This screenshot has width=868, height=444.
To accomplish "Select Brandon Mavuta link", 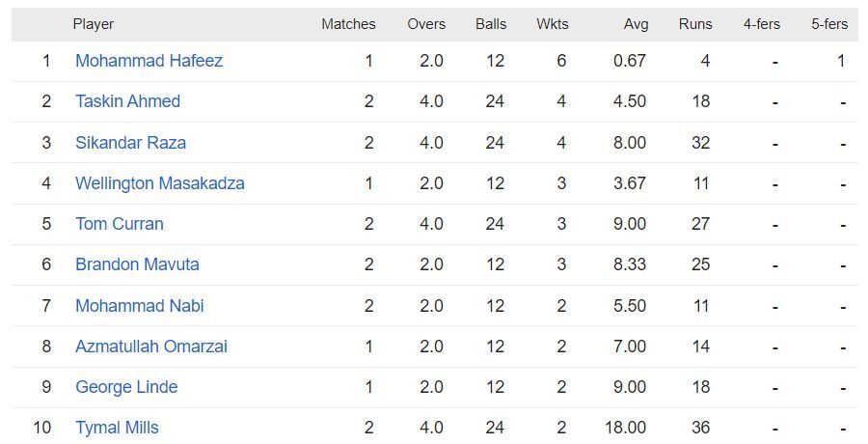I will 136,264.
